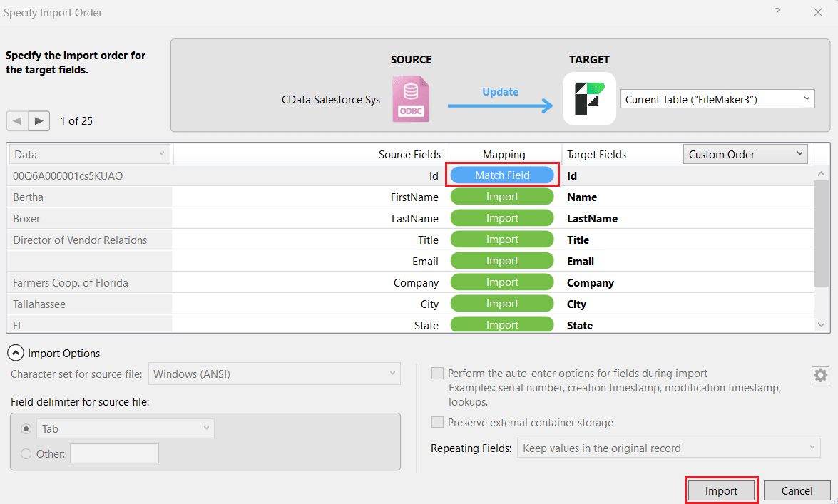The image size is (838, 504).
Task: Click the field list scroll down arrow
Action: 821,325
